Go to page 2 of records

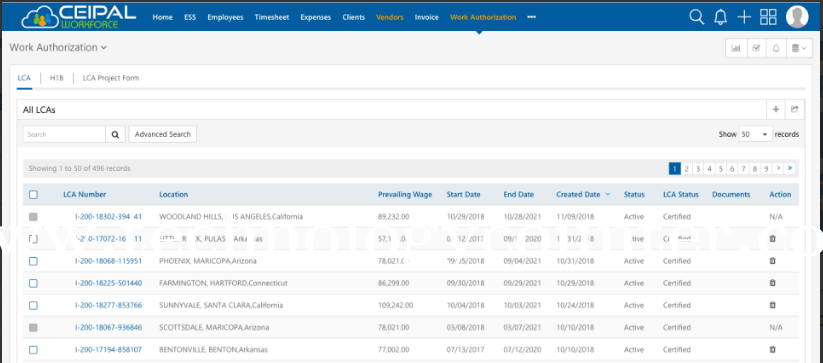pos(687,168)
